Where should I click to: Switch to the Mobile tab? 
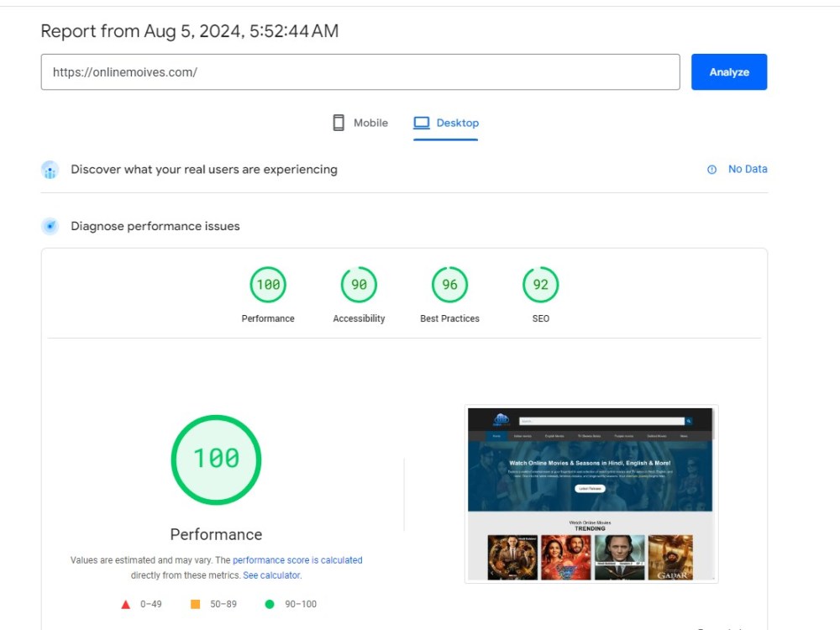[x=360, y=123]
